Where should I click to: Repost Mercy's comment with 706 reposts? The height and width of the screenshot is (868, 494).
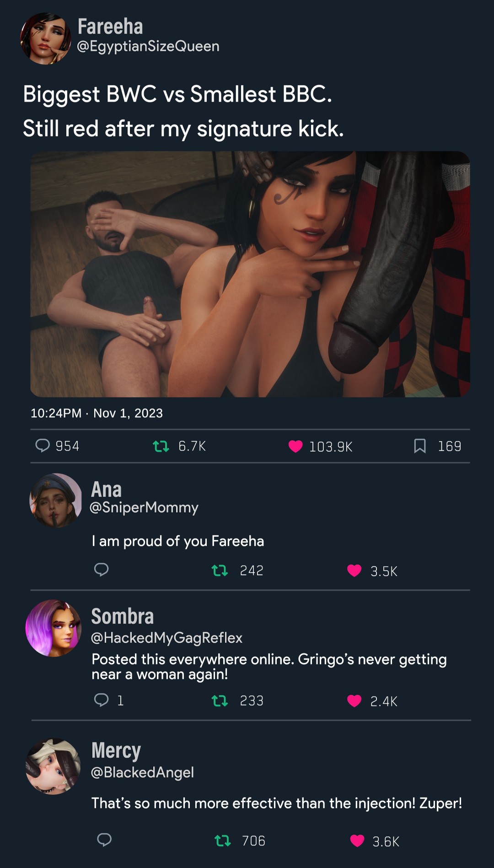tap(223, 841)
